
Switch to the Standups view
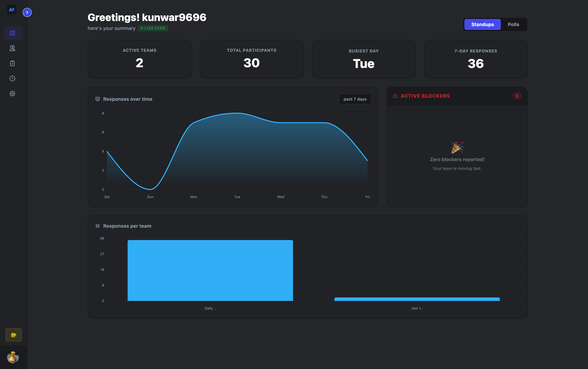point(482,24)
